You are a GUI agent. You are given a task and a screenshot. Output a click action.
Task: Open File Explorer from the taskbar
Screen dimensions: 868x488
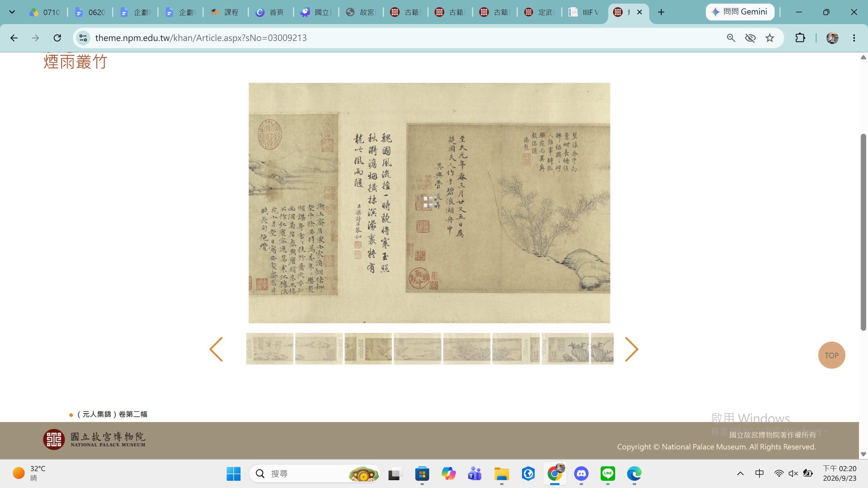click(x=502, y=474)
